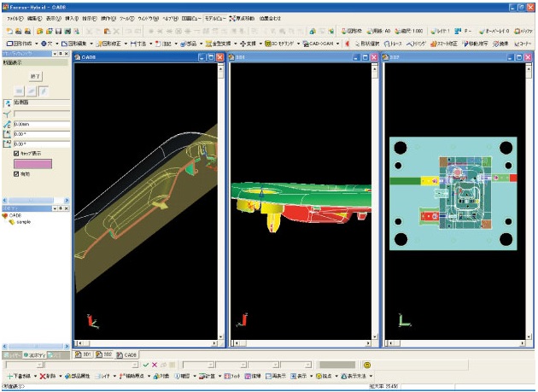Select the sample item in tree
Image resolution: width=538 pixels, height=392 pixels.
(x=23, y=221)
